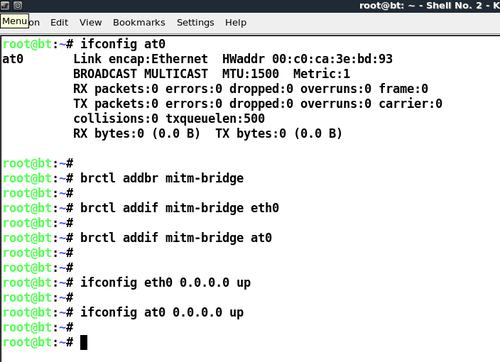Click the 'RX bytes:0 (0.0 B)' text
This screenshot has height=362, width=500.
click(137, 134)
